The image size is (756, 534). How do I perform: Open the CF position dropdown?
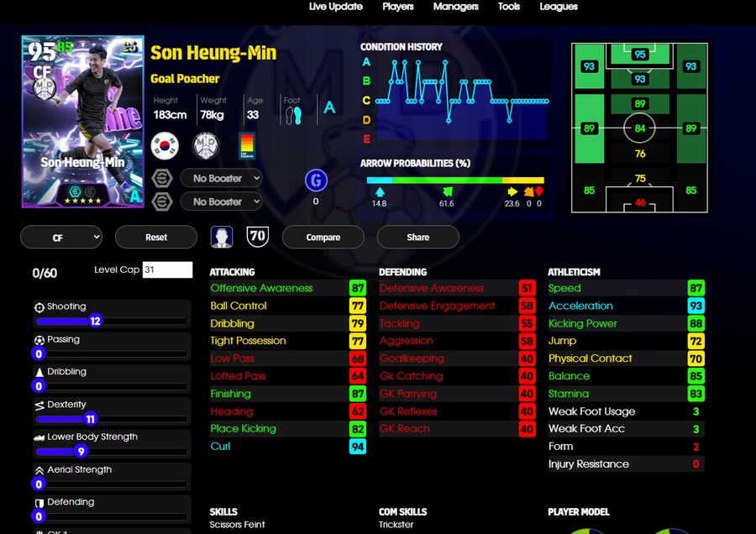point(60,238)
